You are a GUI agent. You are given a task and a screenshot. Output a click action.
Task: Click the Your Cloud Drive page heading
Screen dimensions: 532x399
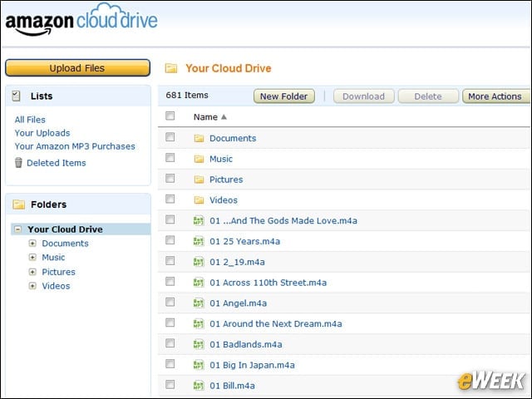[x=229, y=68]
